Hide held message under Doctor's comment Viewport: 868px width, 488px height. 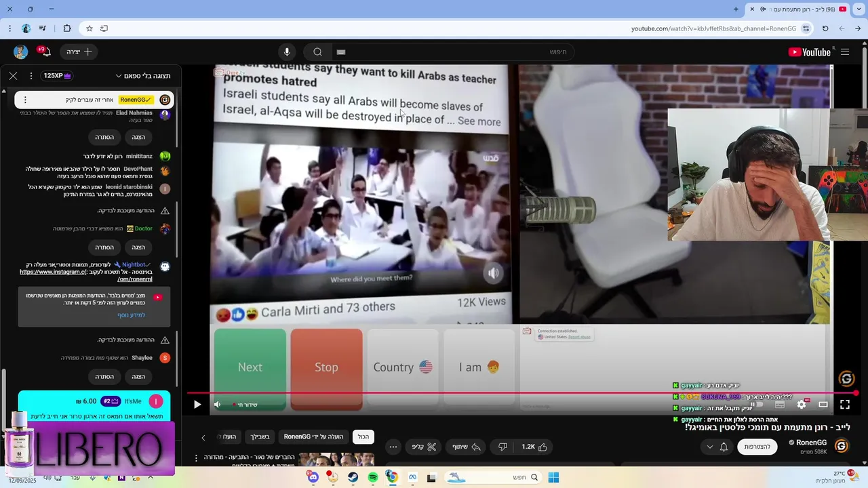tap(104, 247)
